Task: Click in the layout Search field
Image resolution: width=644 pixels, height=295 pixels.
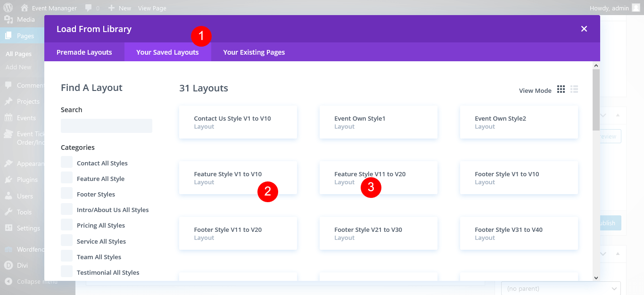Action: click(x=107, y=126)
